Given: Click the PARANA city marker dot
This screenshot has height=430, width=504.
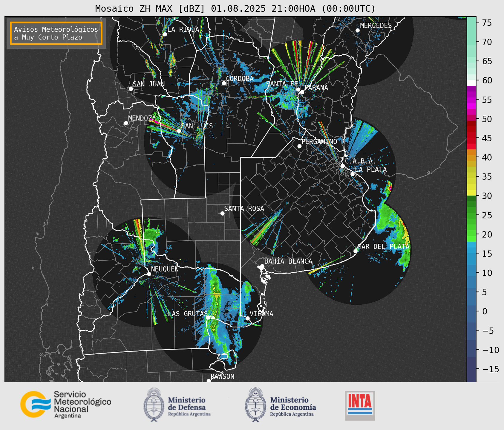Looking at the screenshot, I should [302, 92].
